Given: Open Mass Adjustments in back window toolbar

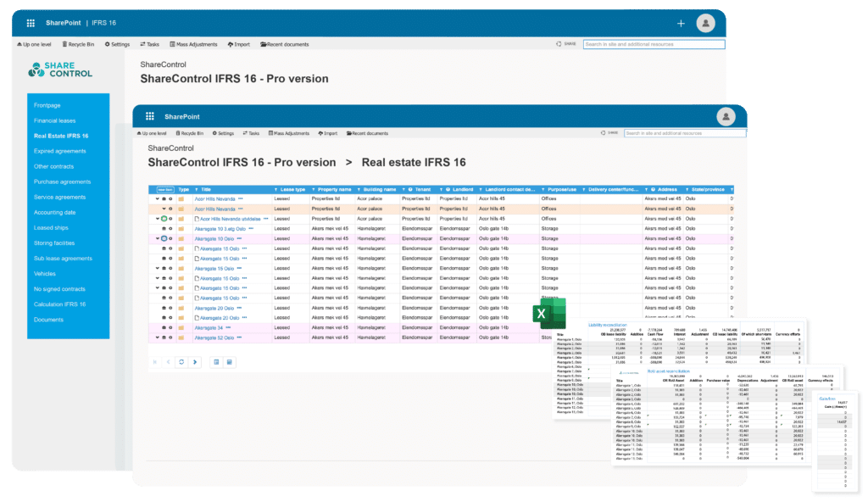Looking at the screenshot, I should tap(193, 44).
